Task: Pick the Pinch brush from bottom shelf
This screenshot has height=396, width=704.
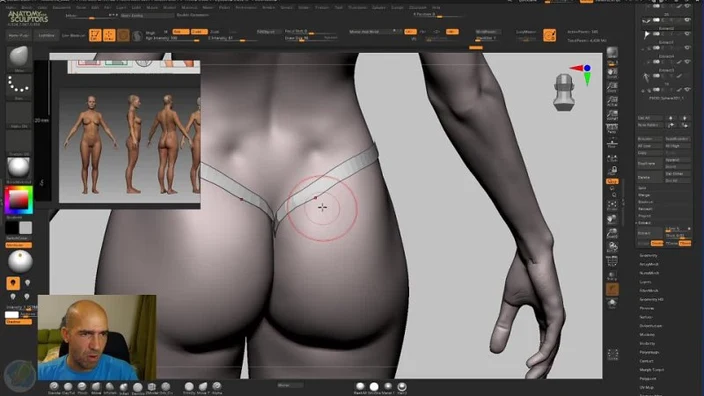Action: [82, 387]
